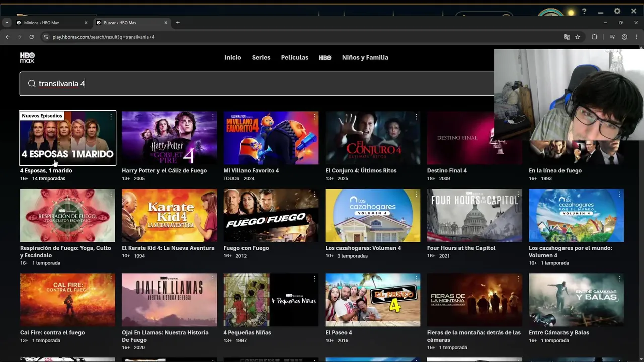Close the Minions • HBO Max tab
The height and width of the screenshot is (362, 644).
(86, 23)
